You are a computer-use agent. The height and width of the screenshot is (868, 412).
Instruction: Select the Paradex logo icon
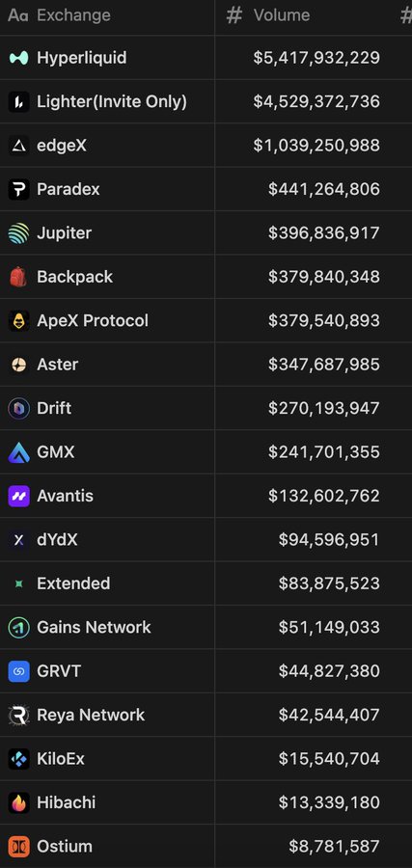tap(19, 189)
